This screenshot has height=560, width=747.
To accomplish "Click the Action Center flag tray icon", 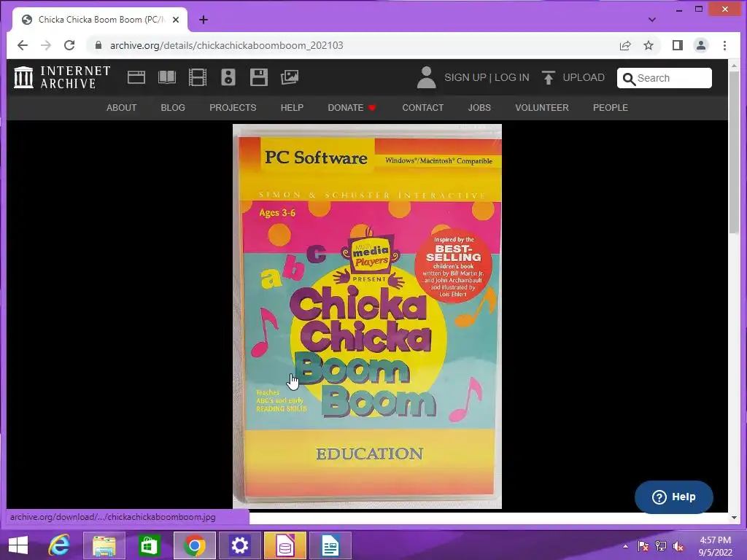I will point(643,546).
